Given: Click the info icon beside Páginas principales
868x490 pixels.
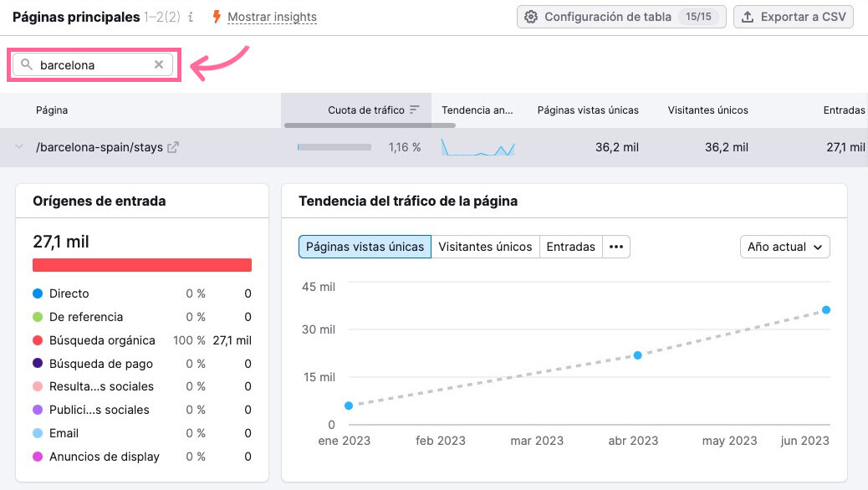Looking at the screenshot, I should point(191,17).
